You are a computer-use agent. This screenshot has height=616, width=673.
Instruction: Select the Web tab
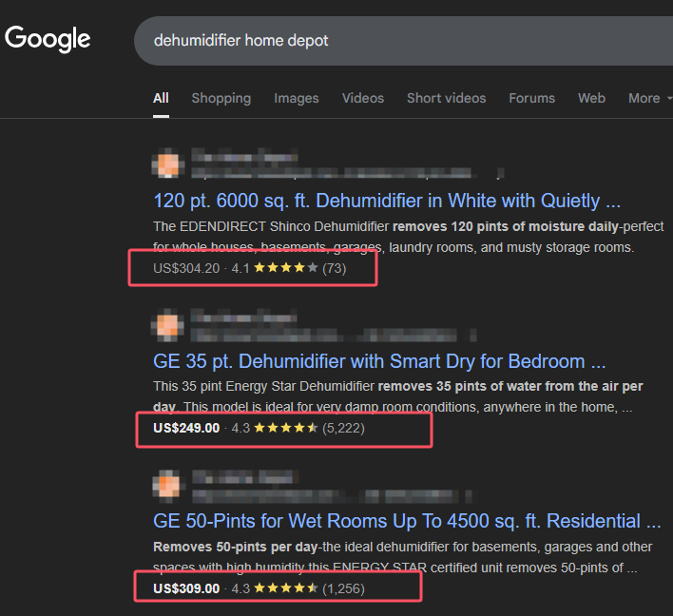(591, 98)
